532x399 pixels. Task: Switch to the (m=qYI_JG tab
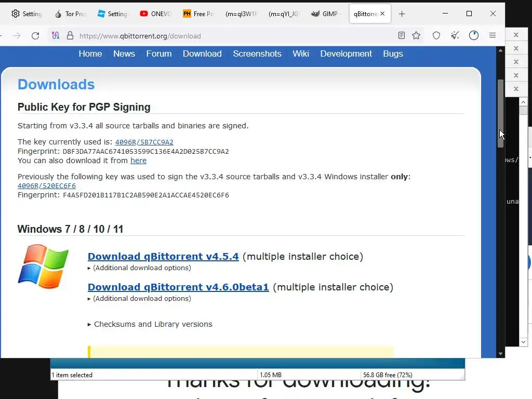tap(284, 14)
